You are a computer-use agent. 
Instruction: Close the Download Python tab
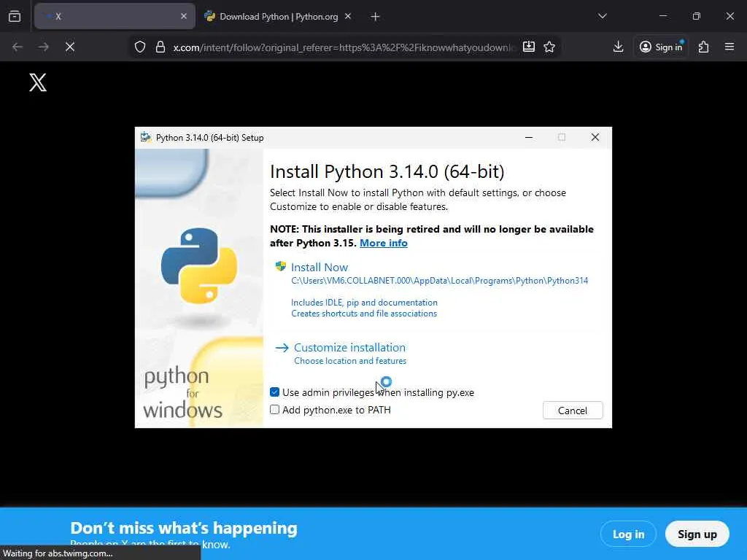click(348, 16)
